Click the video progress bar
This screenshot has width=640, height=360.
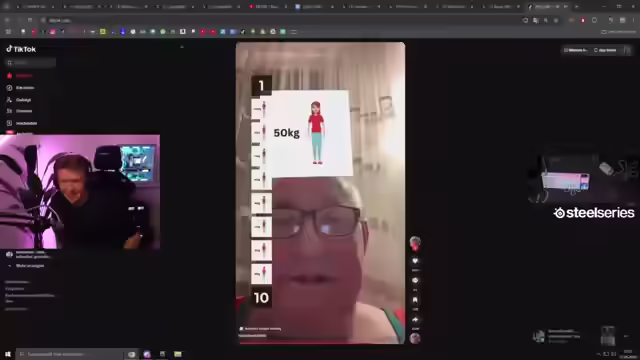point(320,343)
